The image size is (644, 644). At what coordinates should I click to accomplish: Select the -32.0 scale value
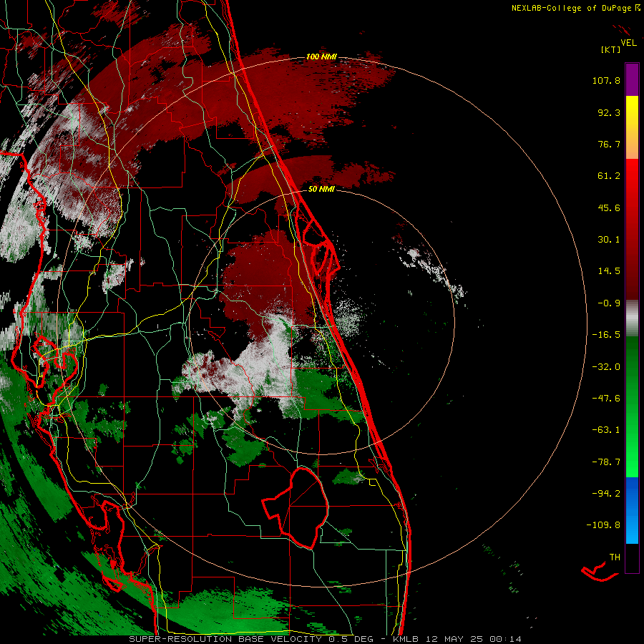click(x=606, y=367)
